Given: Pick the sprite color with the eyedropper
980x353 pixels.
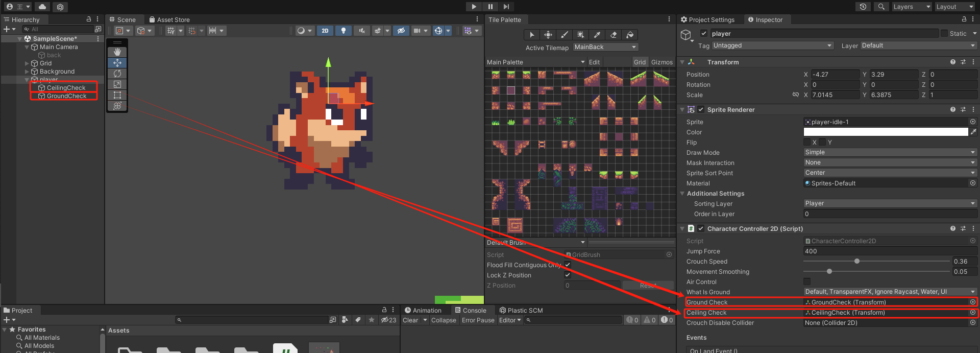Looking at the screenshot, I should [973, 132].
